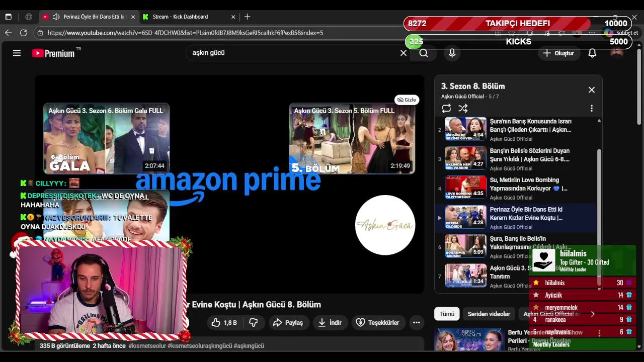Open the #kısmetseolur hashtag
The image size is (644, 362).
click(146, 345)
